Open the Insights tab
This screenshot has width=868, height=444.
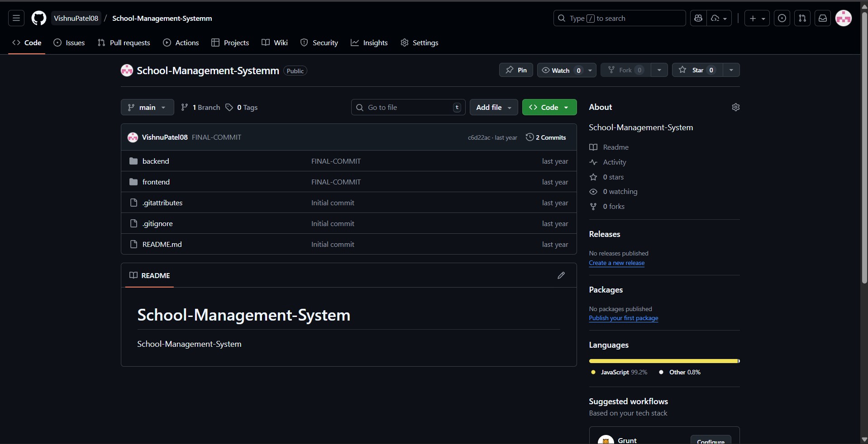[369, 43]
